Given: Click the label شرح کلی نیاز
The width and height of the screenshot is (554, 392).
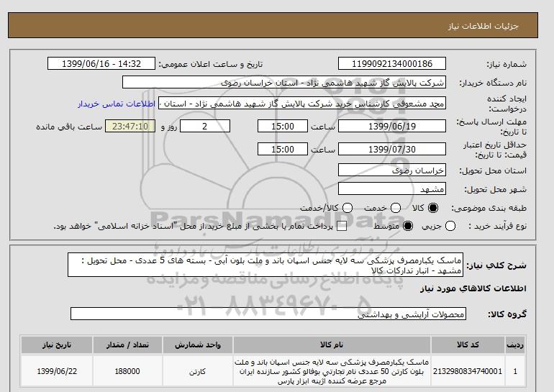Looking at the screenshot, I should [x=496, y=265].
